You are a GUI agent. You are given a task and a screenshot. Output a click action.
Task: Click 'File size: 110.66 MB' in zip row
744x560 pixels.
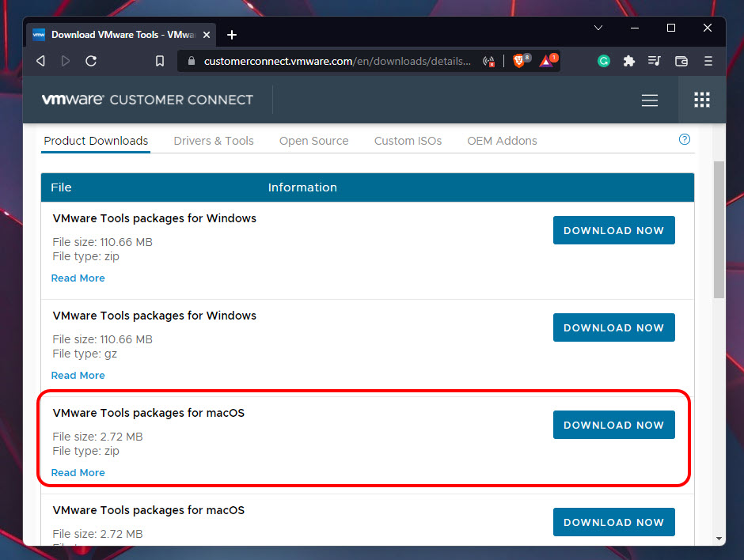102,242
